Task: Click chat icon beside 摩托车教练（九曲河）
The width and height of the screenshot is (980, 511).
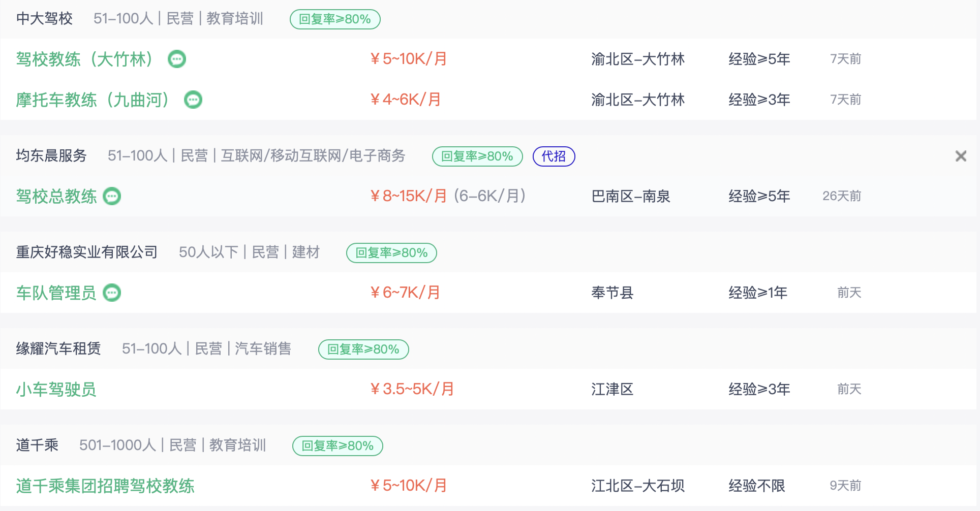Action: coord(193,100)
